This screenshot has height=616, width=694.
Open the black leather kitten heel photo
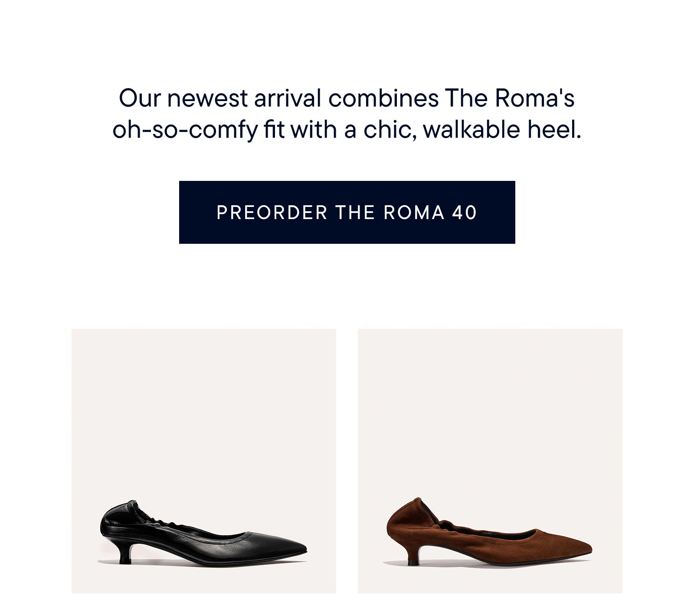pos(203,461)
